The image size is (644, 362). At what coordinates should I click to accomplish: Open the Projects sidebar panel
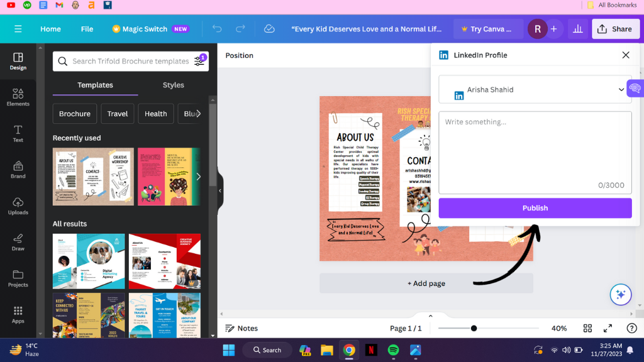[18, 278]
